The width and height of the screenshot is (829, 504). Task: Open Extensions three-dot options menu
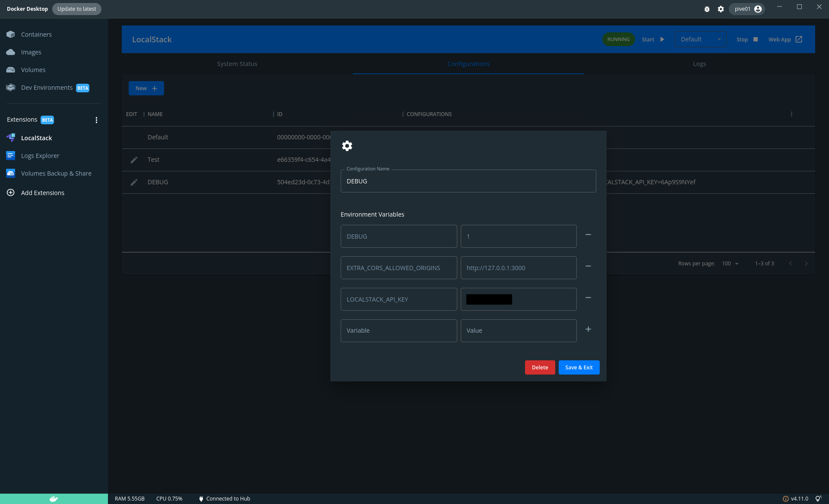point(96,120)
